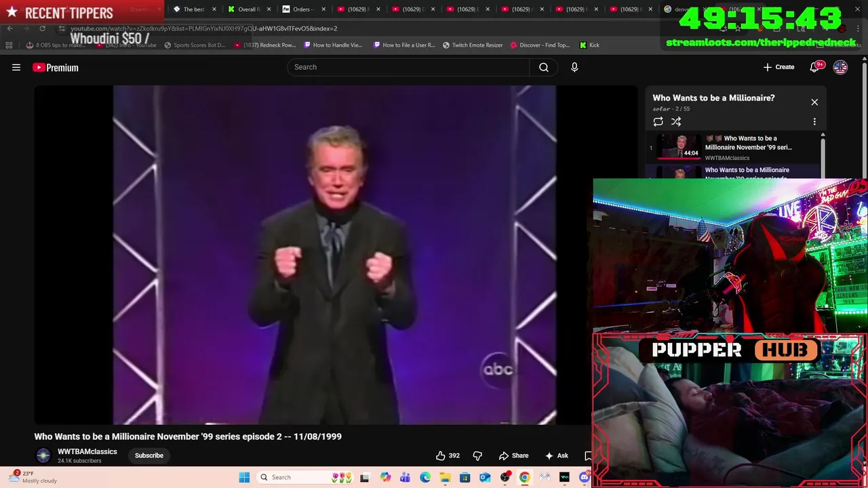Open playlist more options menu
The image size is (868, 488).
(814, 121)
